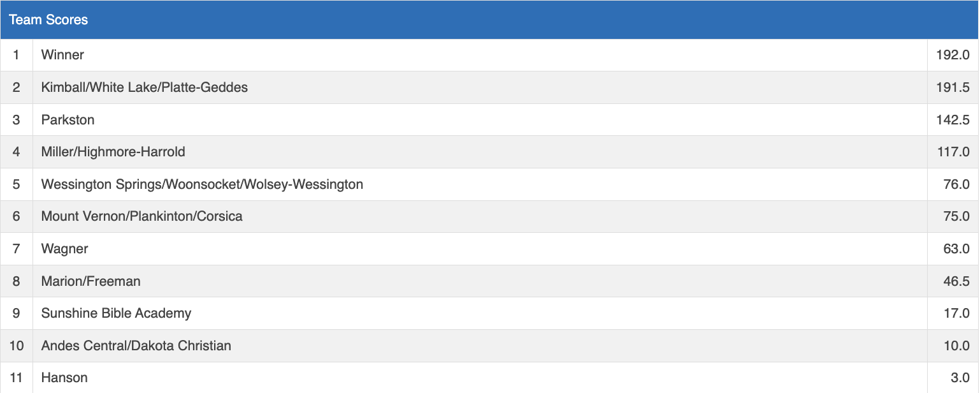Click the 46.5 score for Marion/Freeman

956,281
